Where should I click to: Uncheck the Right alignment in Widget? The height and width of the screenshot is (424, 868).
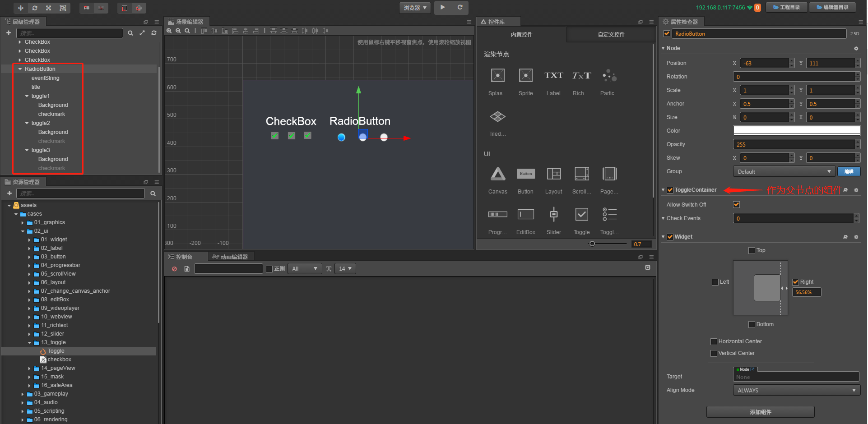pos(795,281)
